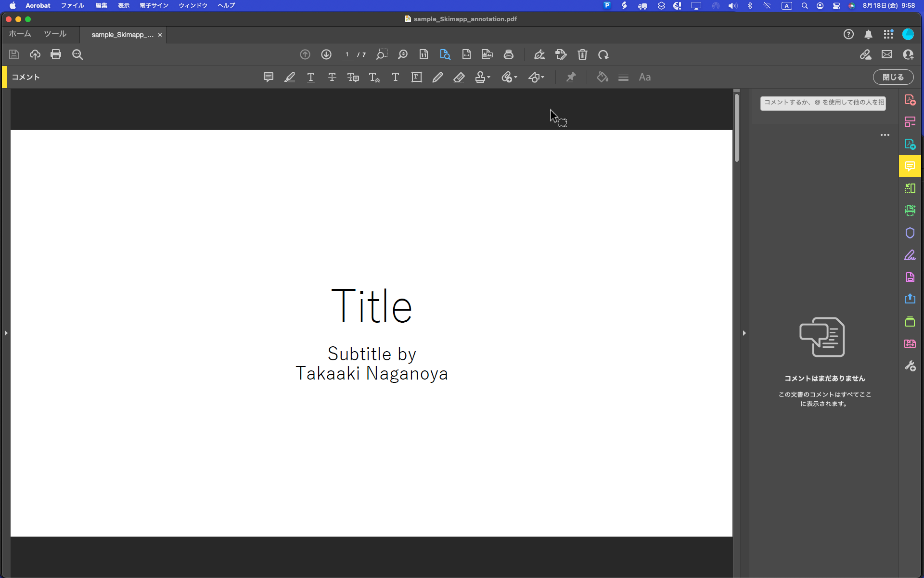Click the stamp tool in main toolbar
The width and height of the screenshot is (924, 578).
tap(509, 54)
